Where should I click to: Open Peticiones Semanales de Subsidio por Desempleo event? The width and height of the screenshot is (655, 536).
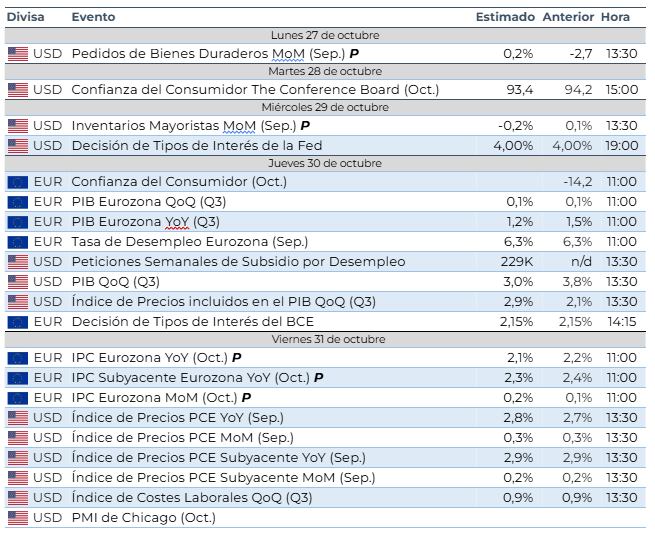[238, 262]
